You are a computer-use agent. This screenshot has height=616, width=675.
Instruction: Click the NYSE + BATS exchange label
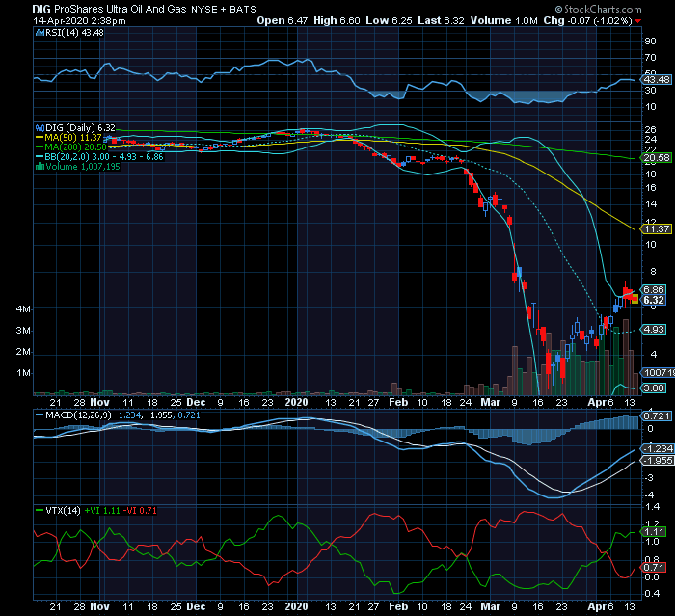[224, 9]
